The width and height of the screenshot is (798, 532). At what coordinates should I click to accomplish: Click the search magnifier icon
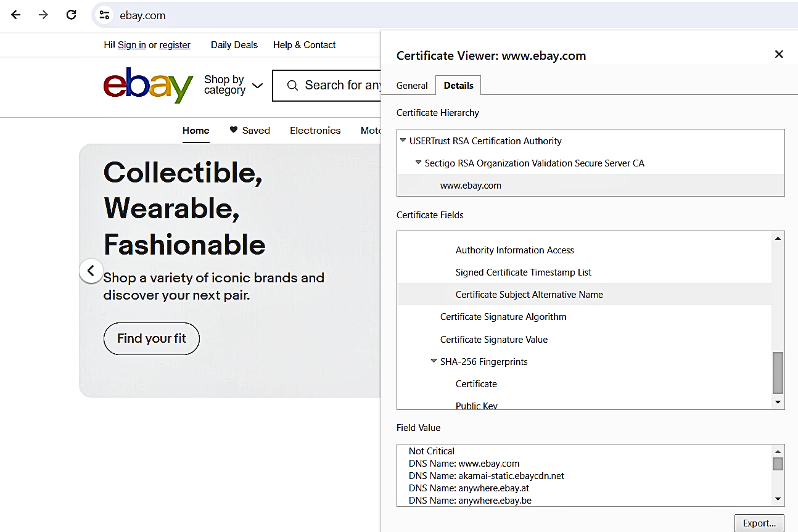[x=292, y=85]
